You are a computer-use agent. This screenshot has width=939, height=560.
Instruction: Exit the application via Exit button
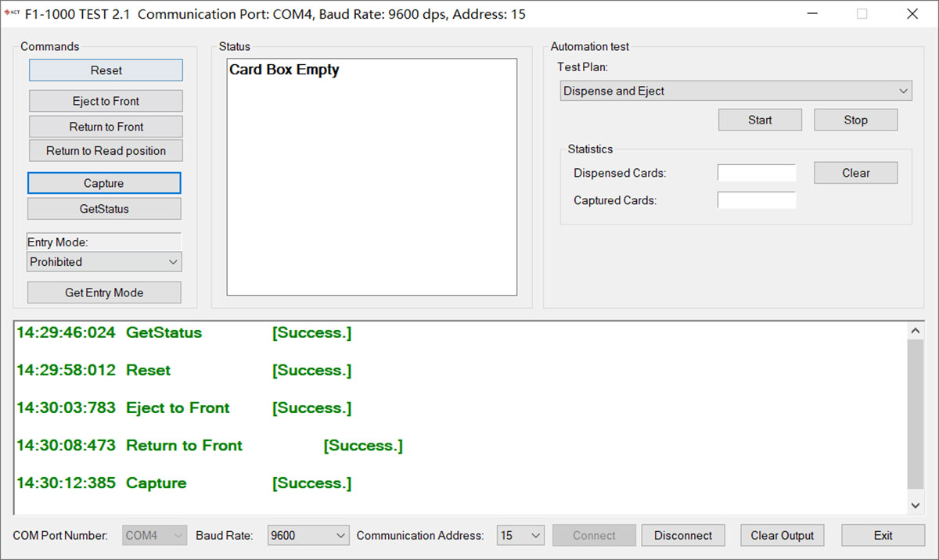(x=883, y=536)
